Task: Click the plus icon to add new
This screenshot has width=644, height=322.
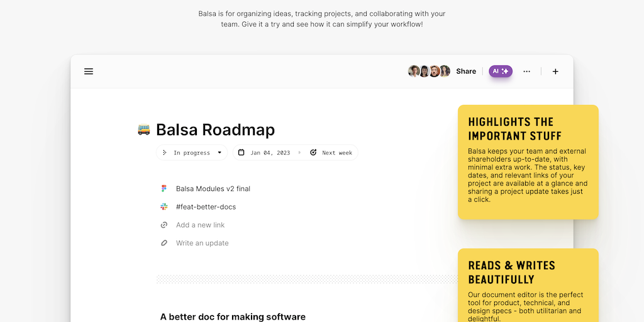Action: tap(555, 72)
